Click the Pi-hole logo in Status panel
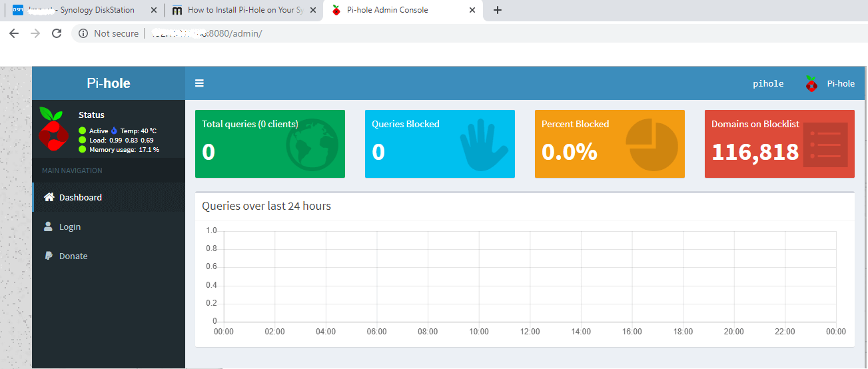The height and width of the screenshot is (369, 868). point(54,128)
